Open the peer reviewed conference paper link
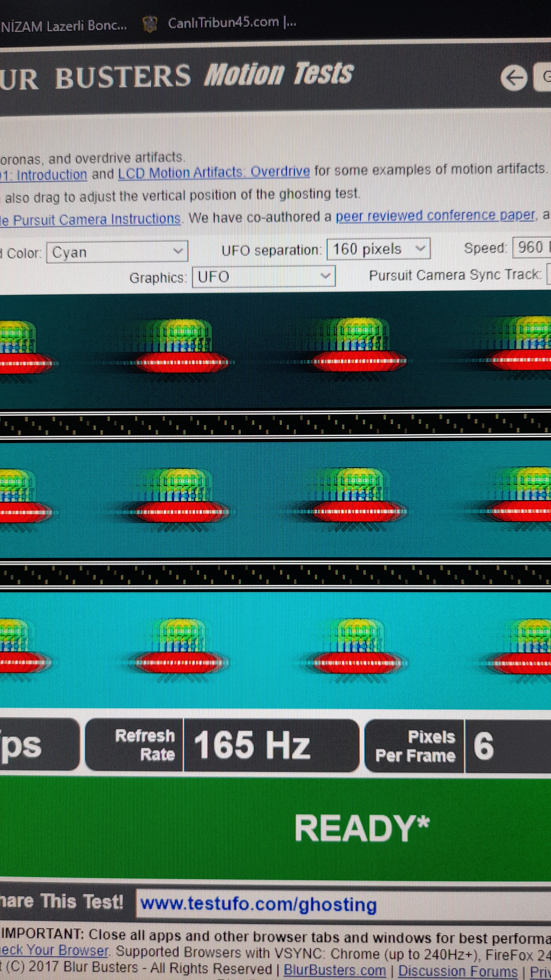Screen dimensions: 551x980 [435, 216]
